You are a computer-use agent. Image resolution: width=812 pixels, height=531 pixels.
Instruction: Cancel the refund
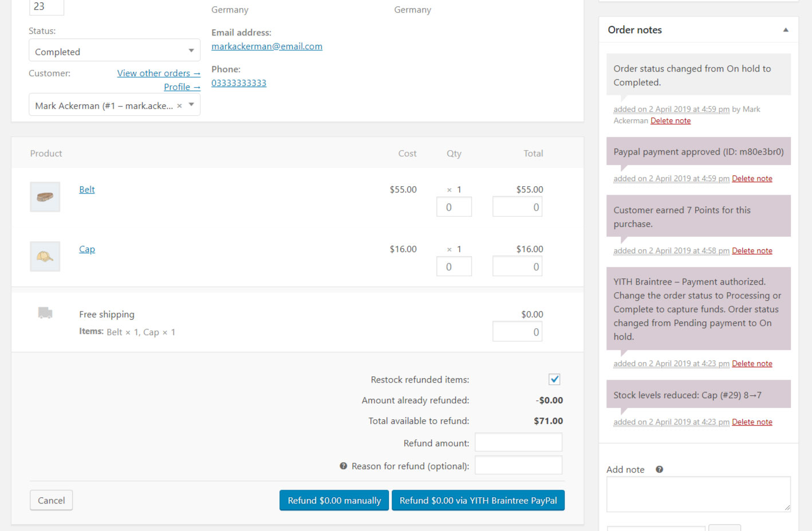[x=51, y=501]
